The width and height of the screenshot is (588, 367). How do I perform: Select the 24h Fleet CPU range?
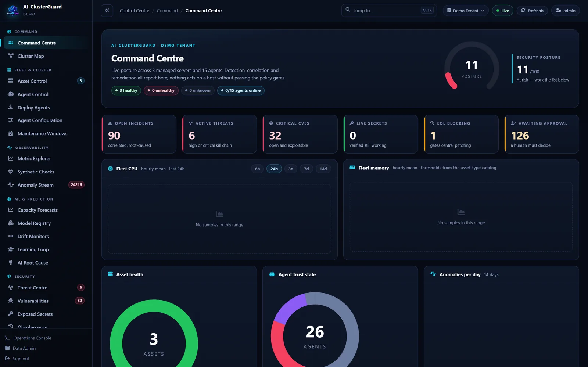(x=274, y=169)
